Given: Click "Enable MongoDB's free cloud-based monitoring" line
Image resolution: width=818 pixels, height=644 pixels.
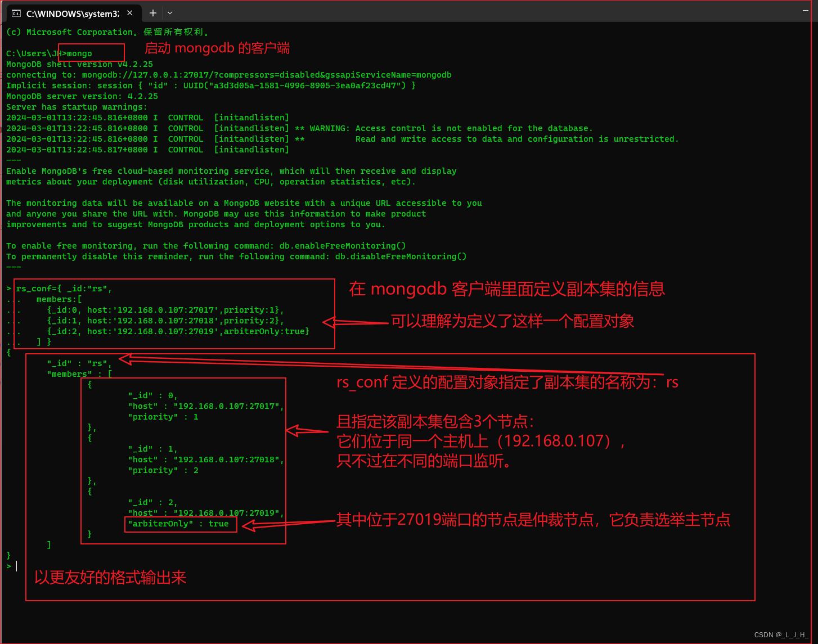Looking at the screenshot, I should (231, 171).
